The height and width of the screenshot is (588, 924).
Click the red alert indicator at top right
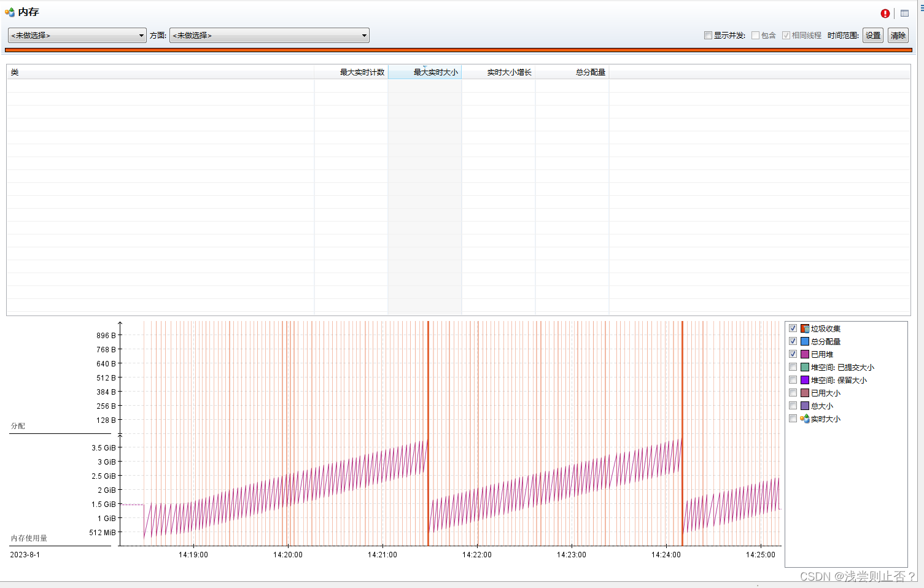tap(885, 13)
